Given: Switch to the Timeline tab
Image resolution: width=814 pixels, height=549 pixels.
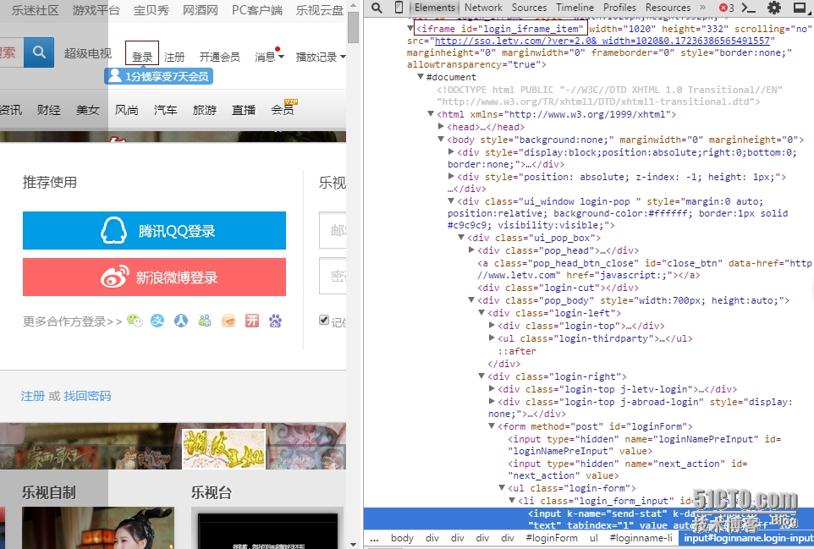Looking at the screenshot, I should (575, 8).
